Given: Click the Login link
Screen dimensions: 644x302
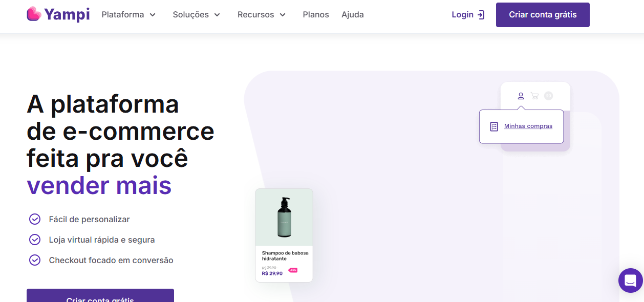Looking at the screenshot, I should pos(468,15).
